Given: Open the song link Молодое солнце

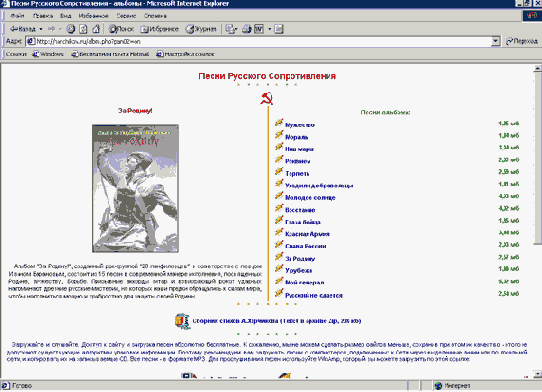Looking at the screenshot, I should tap(310, 198).
